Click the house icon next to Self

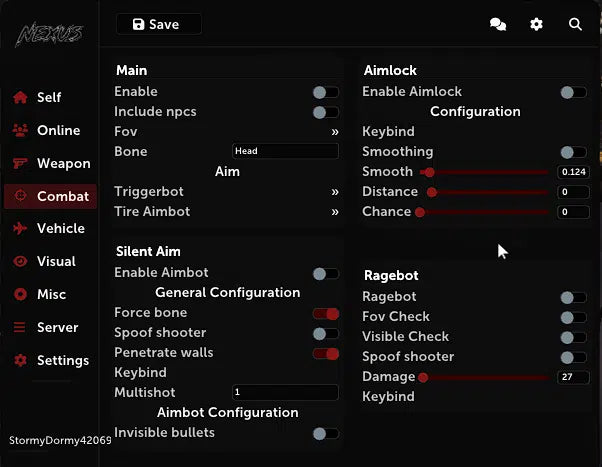click(x=19, y=98)
